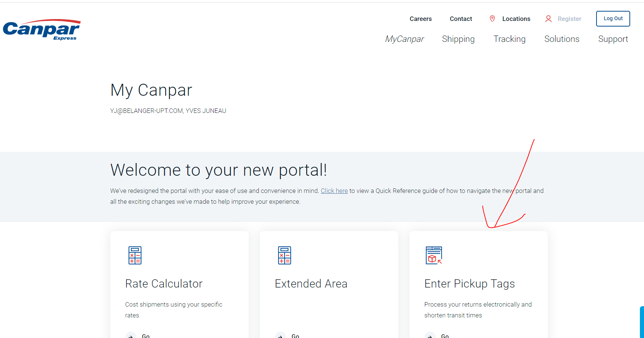This screenshot has height=338, width=644.
Task: Click the Canpar Express logo
Action: (42, 30)
